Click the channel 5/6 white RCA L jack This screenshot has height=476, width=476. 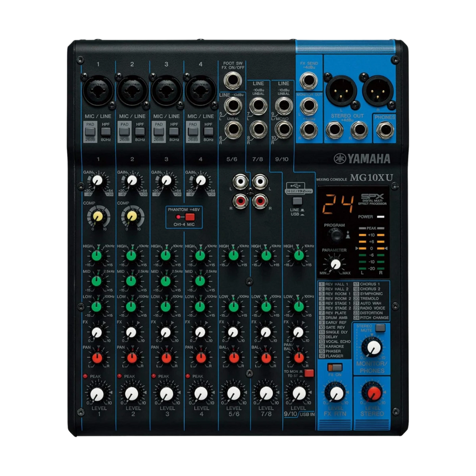point(240,182)
